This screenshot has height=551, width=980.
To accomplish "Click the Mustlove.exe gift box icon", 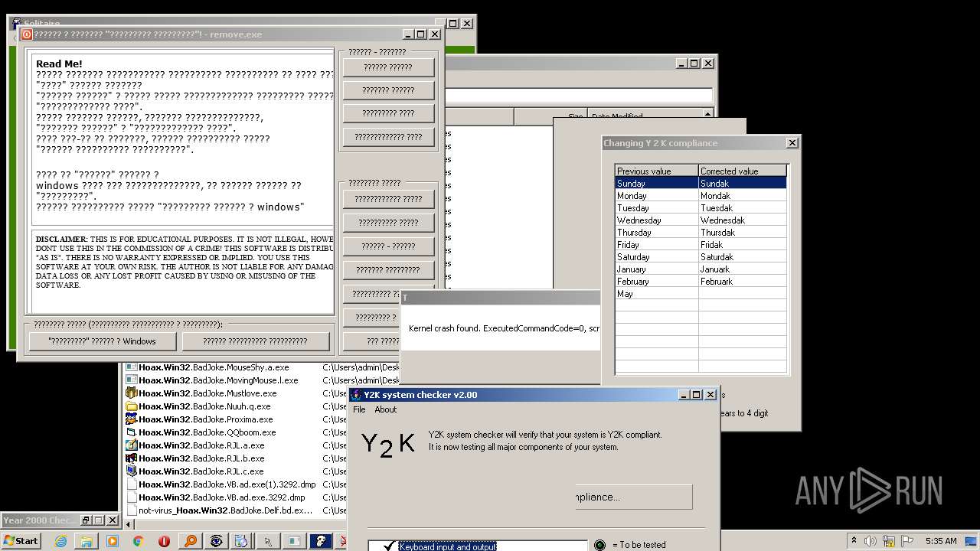I will click(x=131, y=393).
